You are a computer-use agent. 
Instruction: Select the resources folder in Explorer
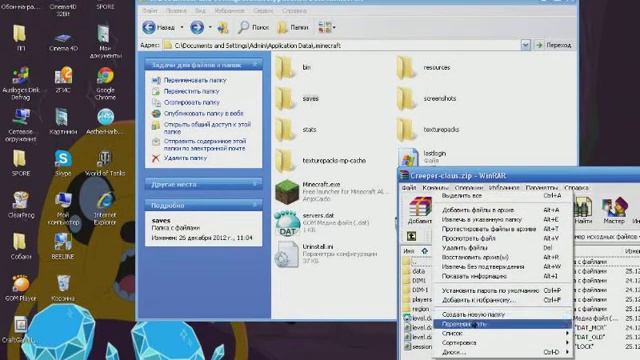424,67
